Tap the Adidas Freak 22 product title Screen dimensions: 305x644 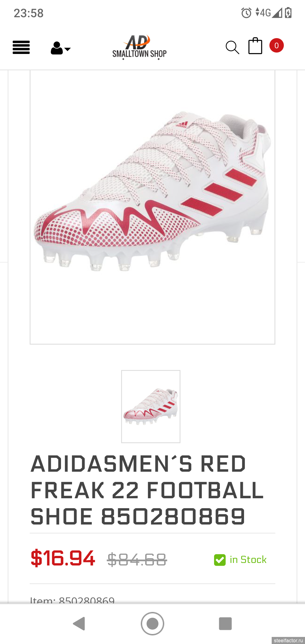point(147,490)
